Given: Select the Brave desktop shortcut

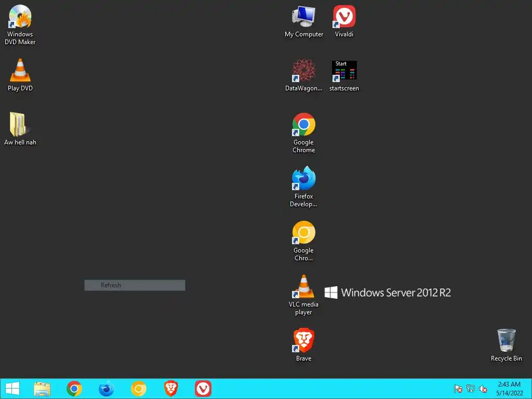Looking at the screenshot, I should point(303,345).
